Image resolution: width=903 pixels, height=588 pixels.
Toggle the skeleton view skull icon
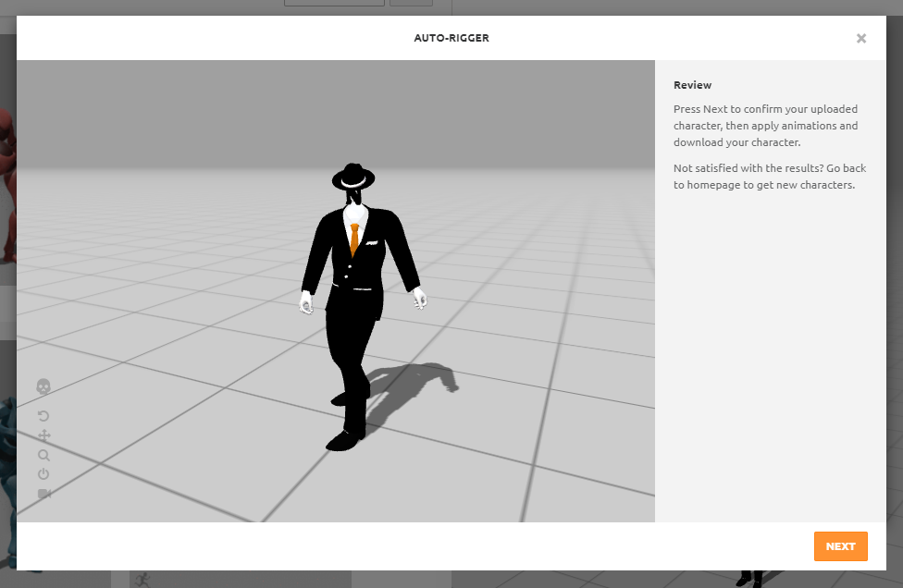pos(43,386)
